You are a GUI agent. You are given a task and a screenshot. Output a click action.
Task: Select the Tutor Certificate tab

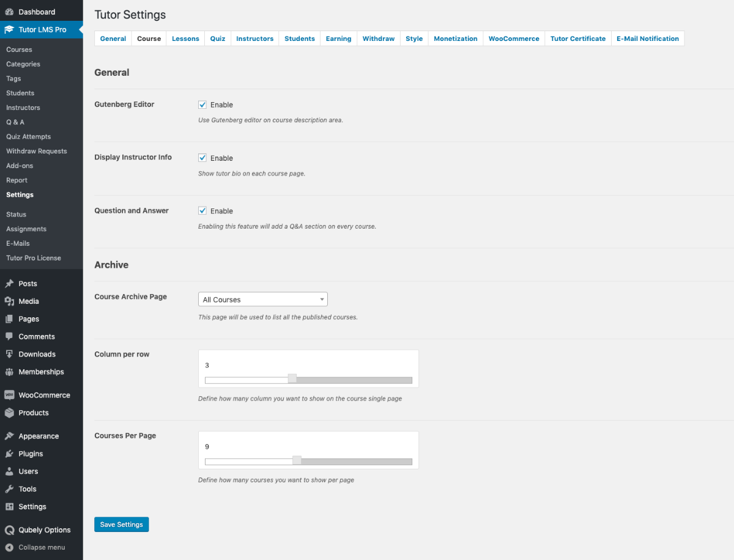click(x=578, y=39)
